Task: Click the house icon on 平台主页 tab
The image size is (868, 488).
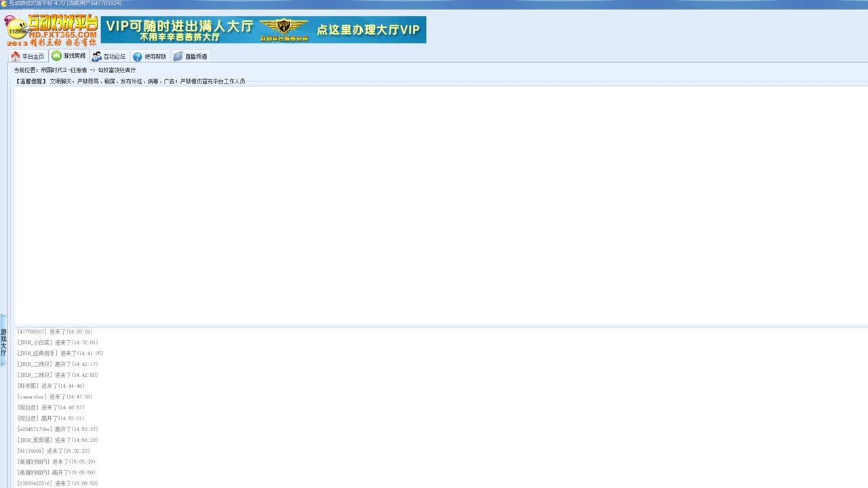Action: click(16, 57)
